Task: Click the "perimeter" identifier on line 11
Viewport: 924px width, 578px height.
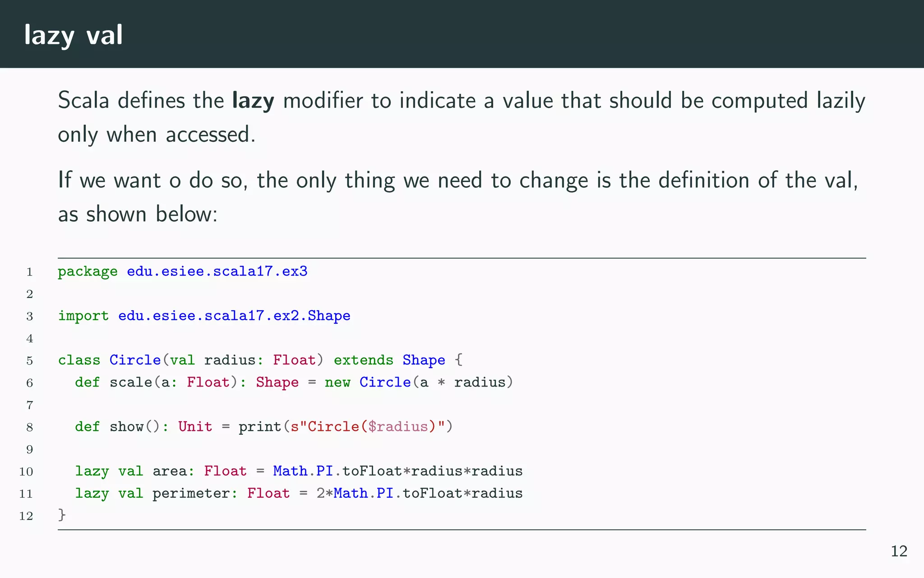Action: pos(191,493)
